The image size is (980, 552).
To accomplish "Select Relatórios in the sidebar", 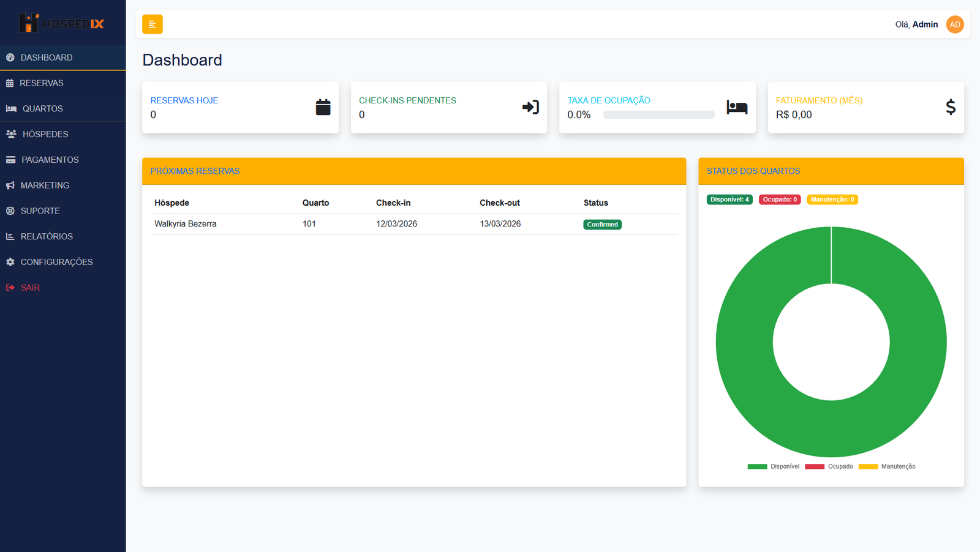I will coord(10,236).
